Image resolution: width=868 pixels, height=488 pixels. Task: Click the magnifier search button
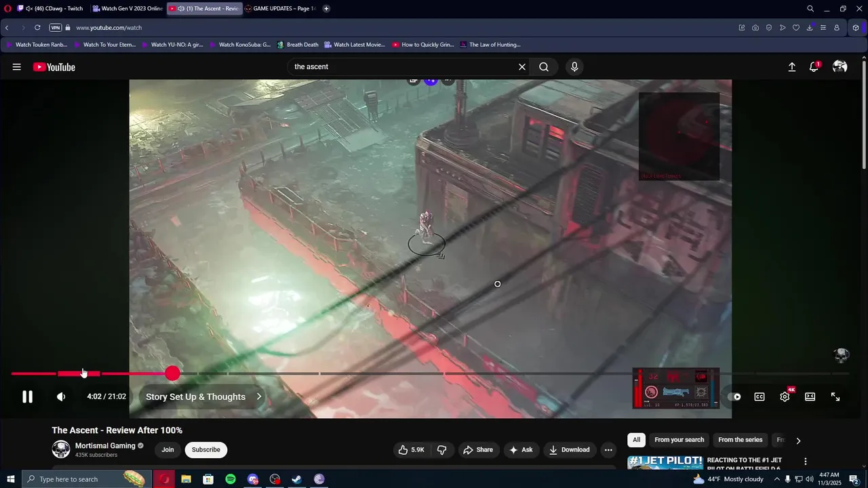pyautogui.click(x=544, y=67)
